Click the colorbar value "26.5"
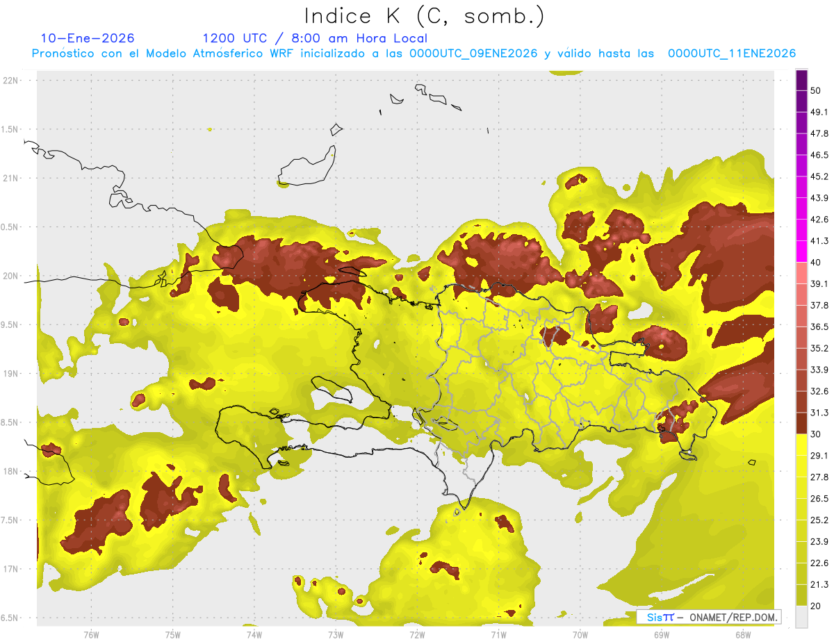834x644 pixels. (819, 499)
